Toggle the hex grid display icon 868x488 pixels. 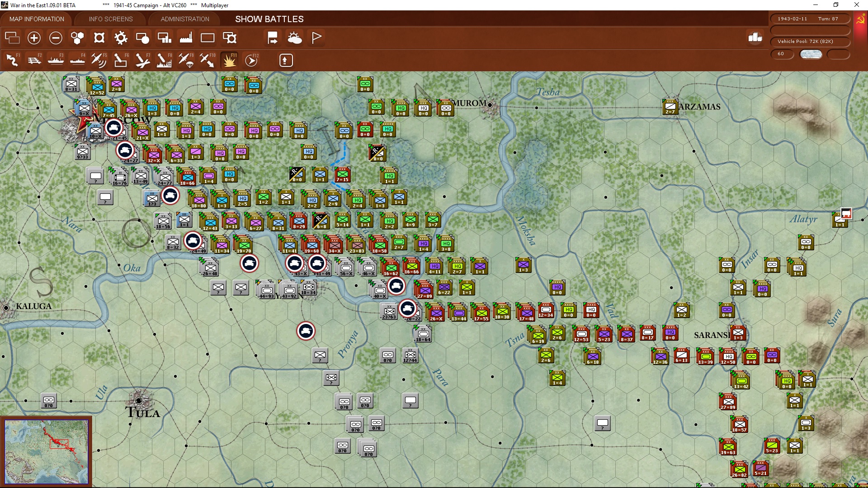pyautogui.click(x=77, y=38)
